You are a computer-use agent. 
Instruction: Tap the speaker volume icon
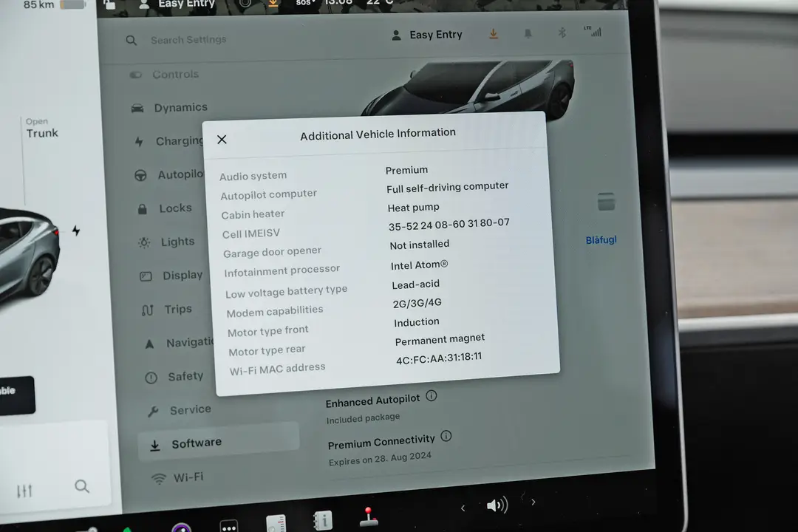coord(497,505)
